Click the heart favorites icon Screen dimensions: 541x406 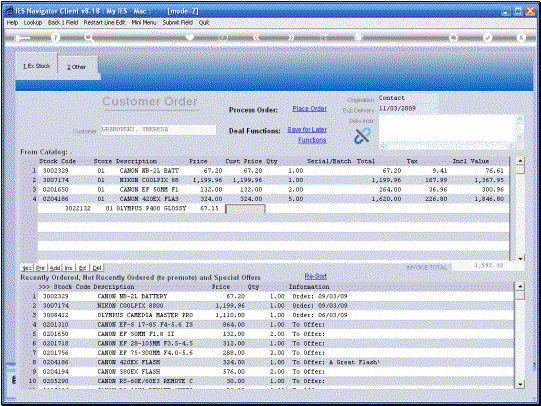pyautogui.click(x=190, y=37)
